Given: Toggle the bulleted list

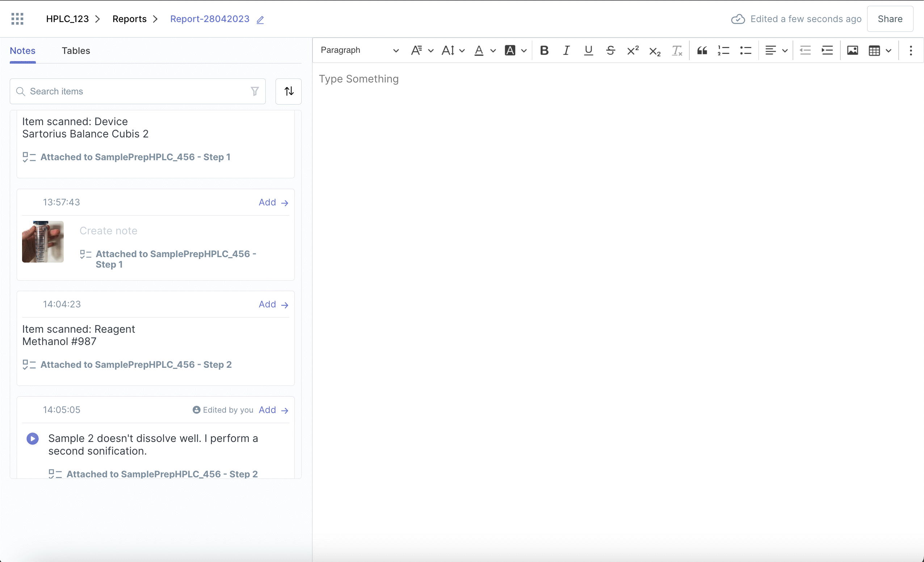Looking at the screenshot, I should click(x=745, y=50).
